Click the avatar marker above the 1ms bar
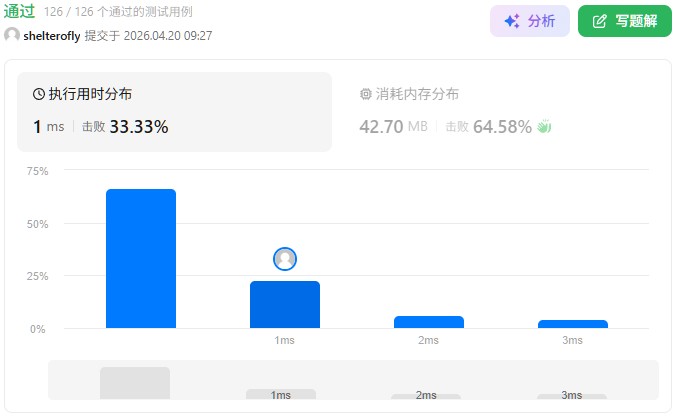Screen dimensions: 677x417 (x=285, y=259)
